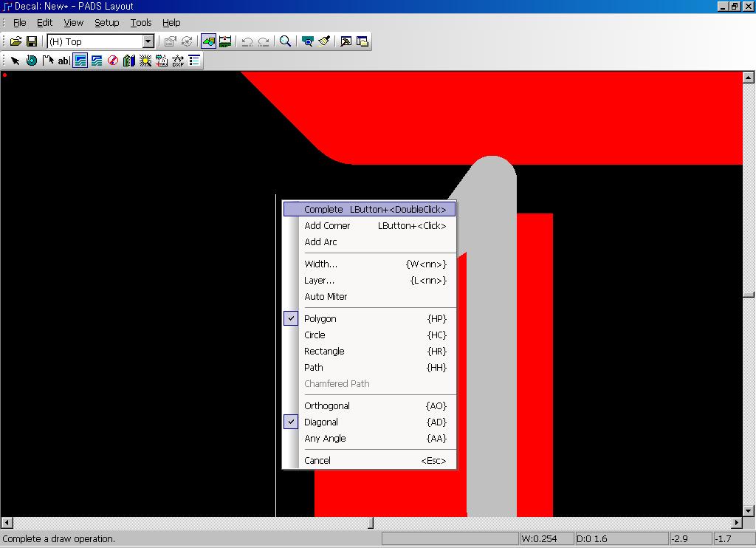Toggle the checked Polygon option
Image resolution: width=756 pixels, height=548 pixels.
click(369, 319)
